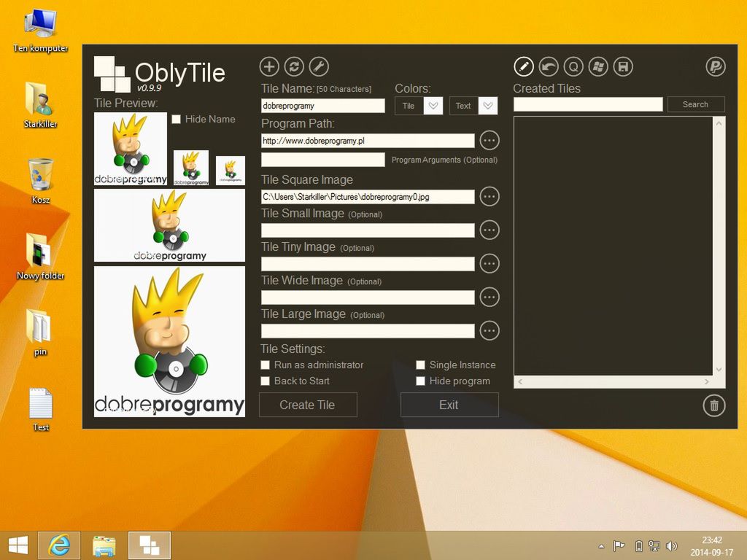Browse for Tile Small Image file
The height and width of the screenshot is (560, 747).
coord(489,230)
